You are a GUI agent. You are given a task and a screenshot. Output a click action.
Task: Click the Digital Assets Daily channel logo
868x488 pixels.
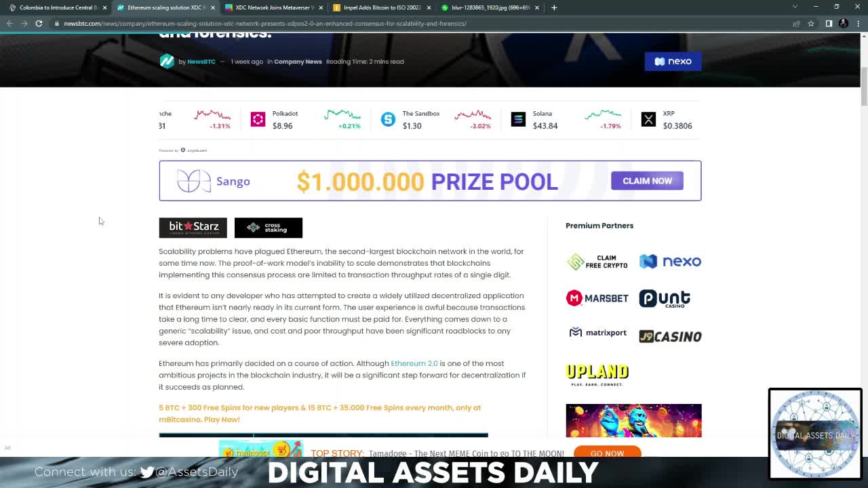click(x=815, y=434)
